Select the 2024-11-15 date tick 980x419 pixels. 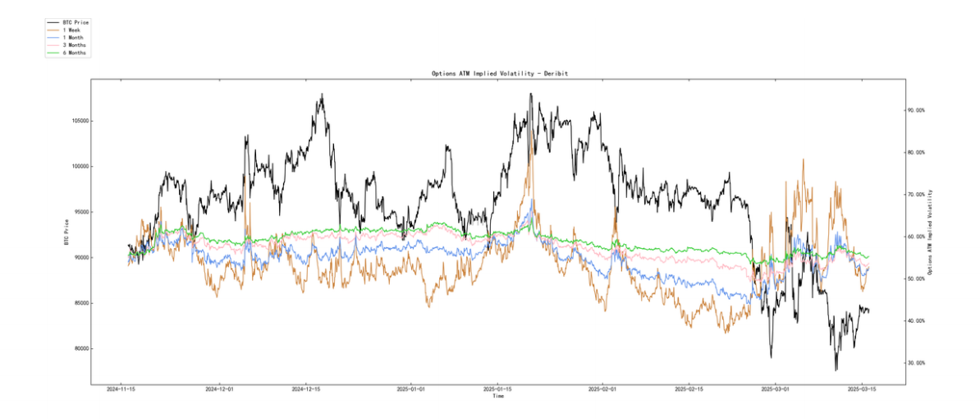pos(122,390)
